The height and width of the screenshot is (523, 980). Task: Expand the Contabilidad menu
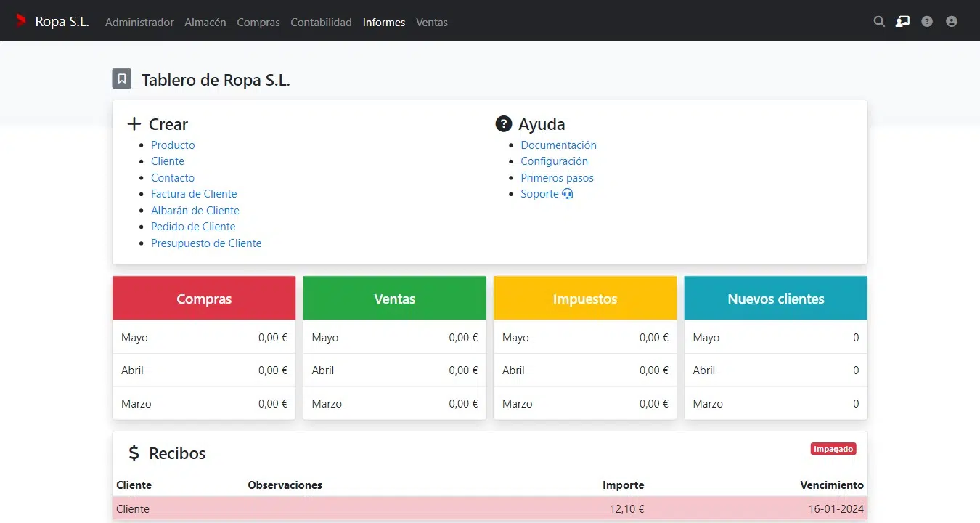click(321, 23)
